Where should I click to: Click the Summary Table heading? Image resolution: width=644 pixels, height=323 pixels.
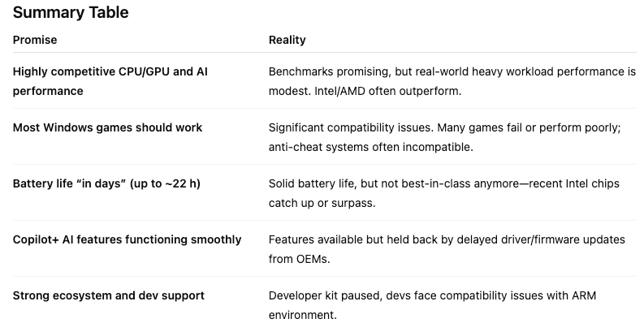tap(71, 12)
